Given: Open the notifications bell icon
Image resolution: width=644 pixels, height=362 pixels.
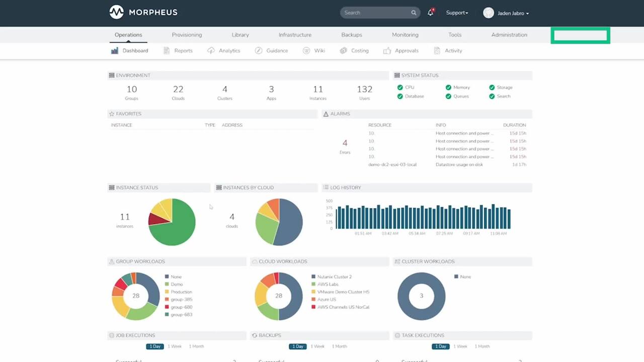Looking at the screenshot, I should 430,13.
